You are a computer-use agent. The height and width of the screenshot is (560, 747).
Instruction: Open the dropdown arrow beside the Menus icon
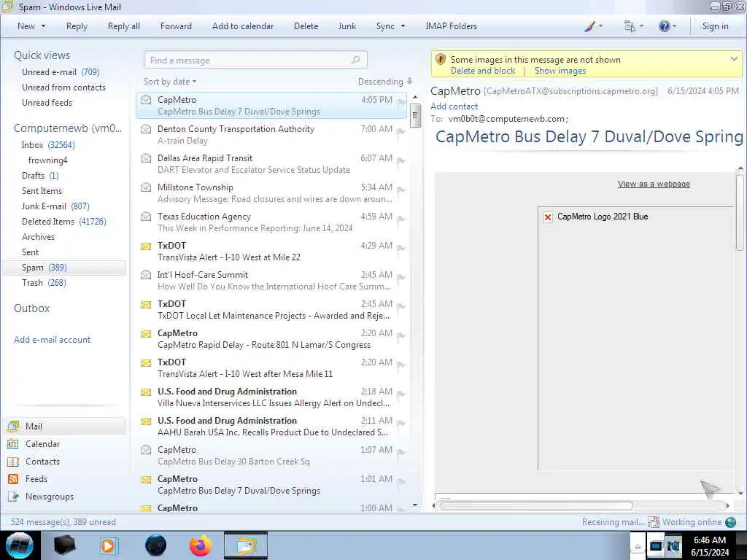[x=641, y=26]
